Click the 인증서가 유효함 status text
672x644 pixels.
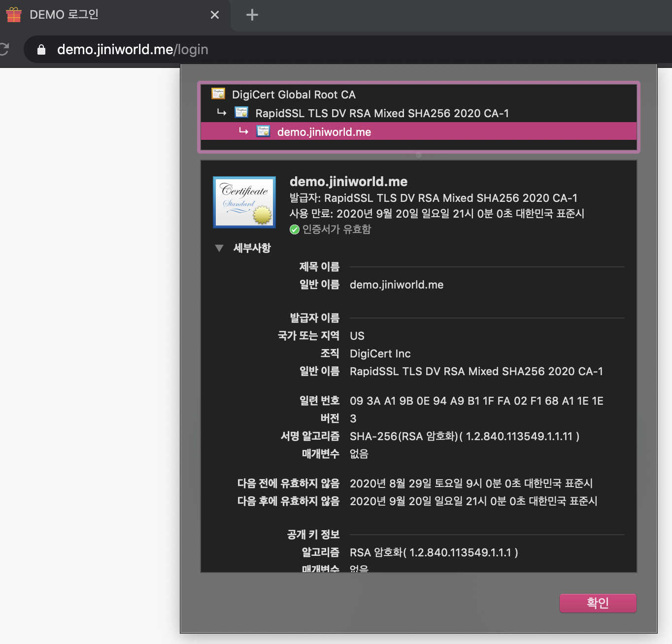point(336,229)
